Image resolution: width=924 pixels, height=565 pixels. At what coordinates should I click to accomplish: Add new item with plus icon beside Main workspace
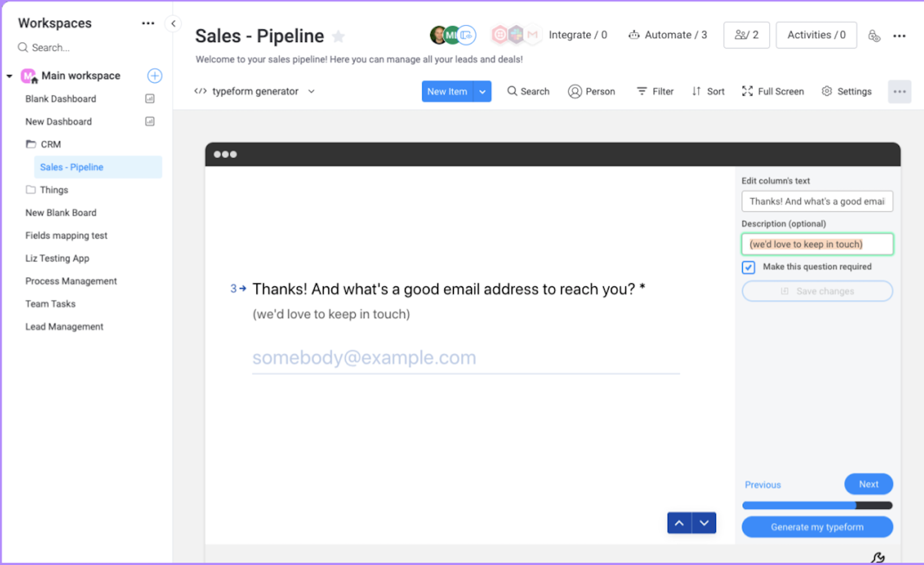[155, 76]
